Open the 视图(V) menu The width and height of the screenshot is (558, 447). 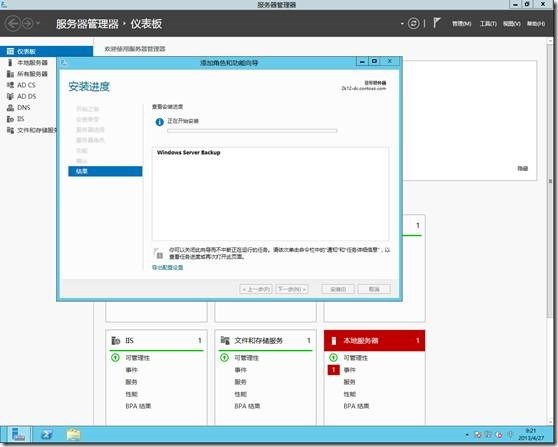[x=512, y=23]
